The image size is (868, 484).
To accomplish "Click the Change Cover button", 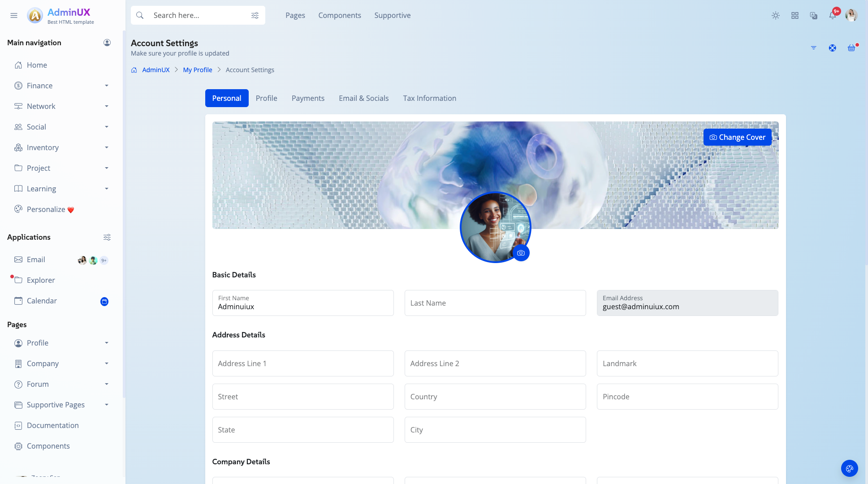I will (737, 138).
